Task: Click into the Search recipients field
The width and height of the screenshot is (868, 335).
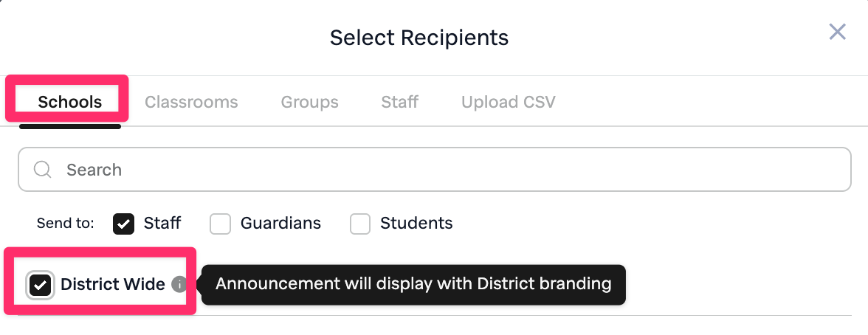Action: point(443,170)
